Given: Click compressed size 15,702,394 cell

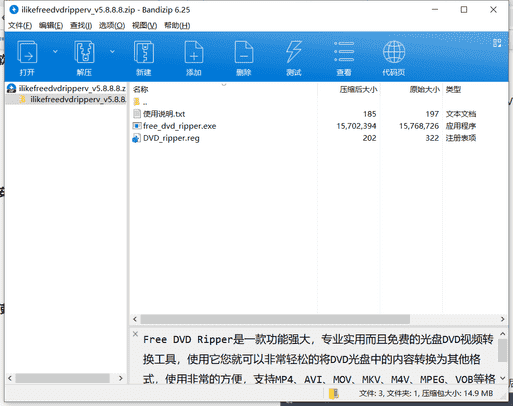Looking at the screenshot, I should [356, 126].
